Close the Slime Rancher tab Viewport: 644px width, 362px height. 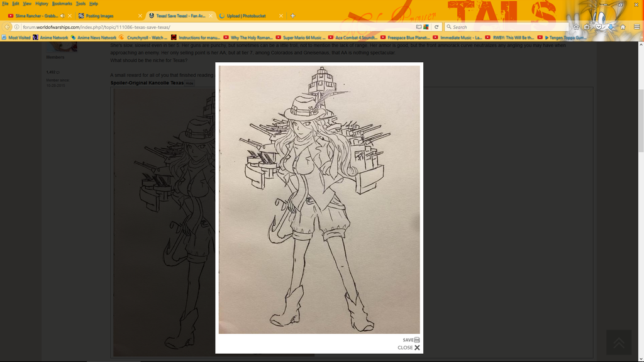pos(70,16)
